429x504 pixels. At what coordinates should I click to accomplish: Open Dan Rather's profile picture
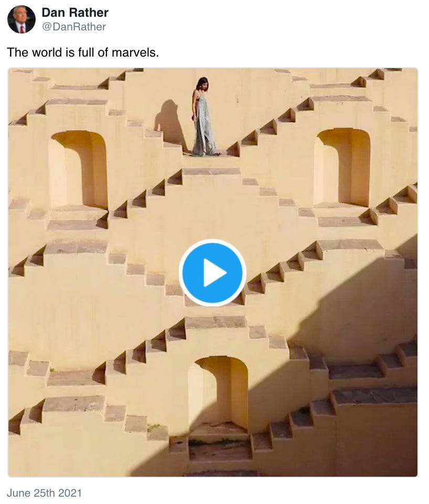point(22,19)
